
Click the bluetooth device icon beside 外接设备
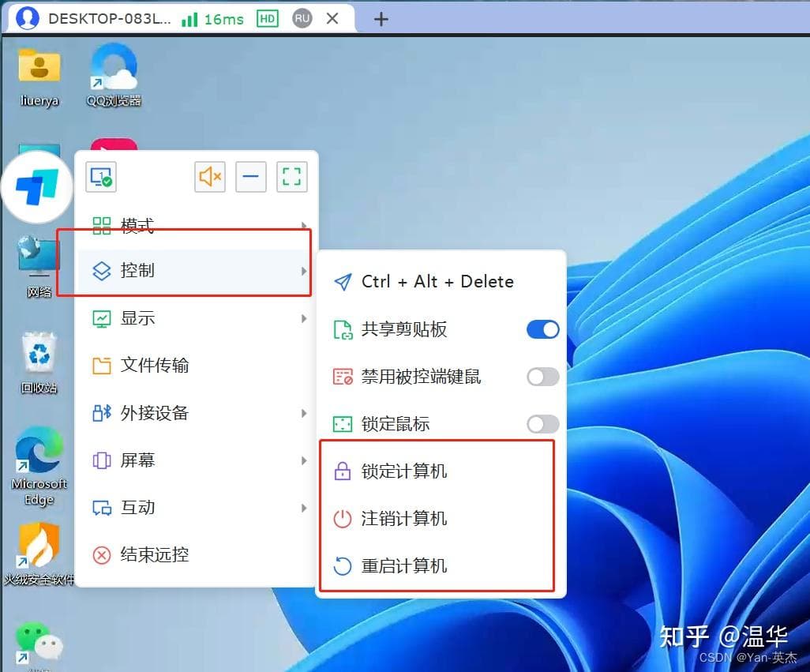(101, 413)
